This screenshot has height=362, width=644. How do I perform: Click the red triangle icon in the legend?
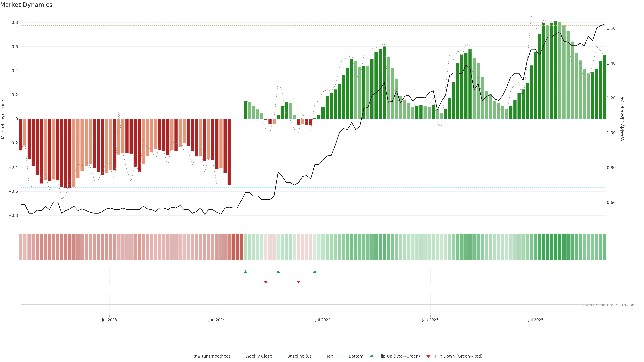pos(428,356)
